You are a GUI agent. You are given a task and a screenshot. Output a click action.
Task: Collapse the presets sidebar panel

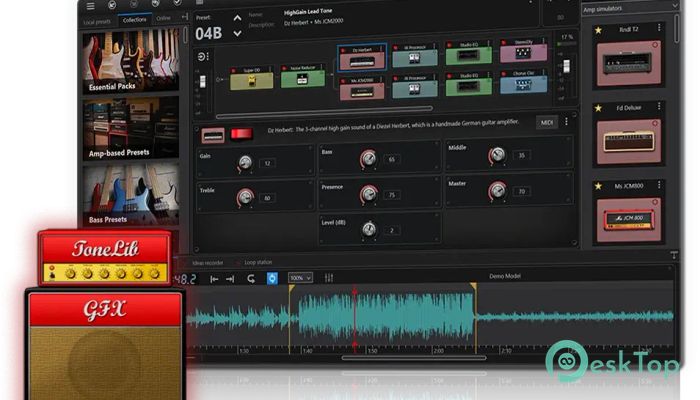[185, 17]
